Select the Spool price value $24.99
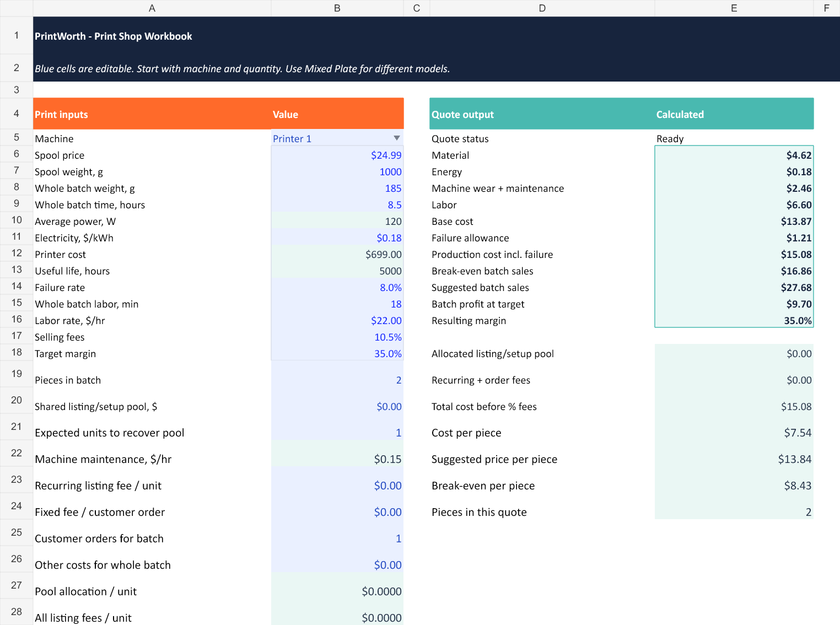Image resolution: width=840 pixels, height=625 pixels. tap(337, 155)
